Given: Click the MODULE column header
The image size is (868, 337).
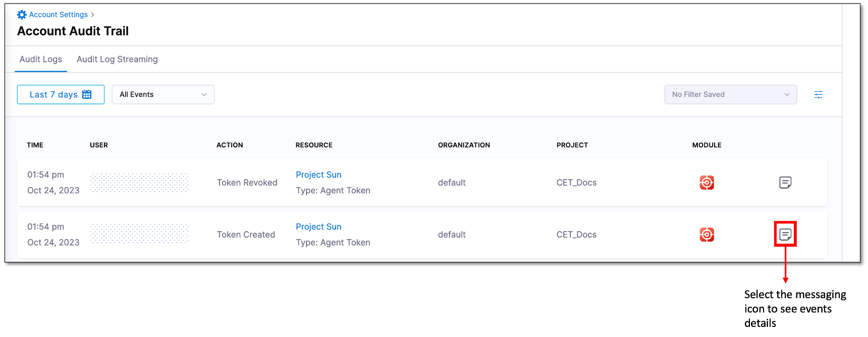Looking at the screenshot, I should coord(707,145).
